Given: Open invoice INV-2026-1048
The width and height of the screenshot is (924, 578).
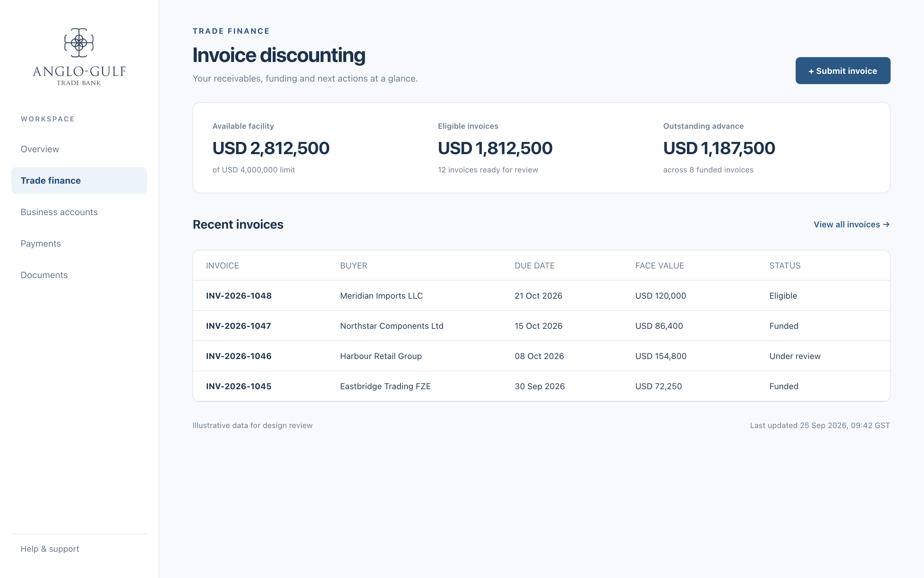Looking at the screenshot, I should pos(239,295).
